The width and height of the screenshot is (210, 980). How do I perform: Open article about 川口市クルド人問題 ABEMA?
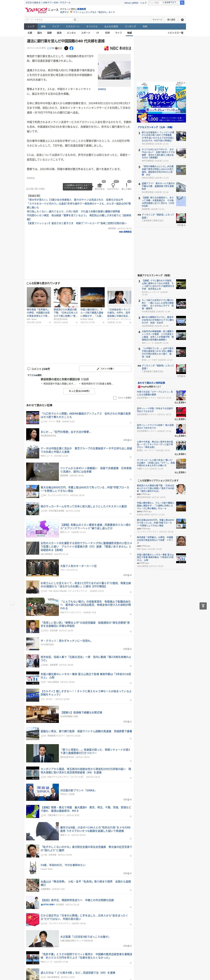tap(86, 415)
